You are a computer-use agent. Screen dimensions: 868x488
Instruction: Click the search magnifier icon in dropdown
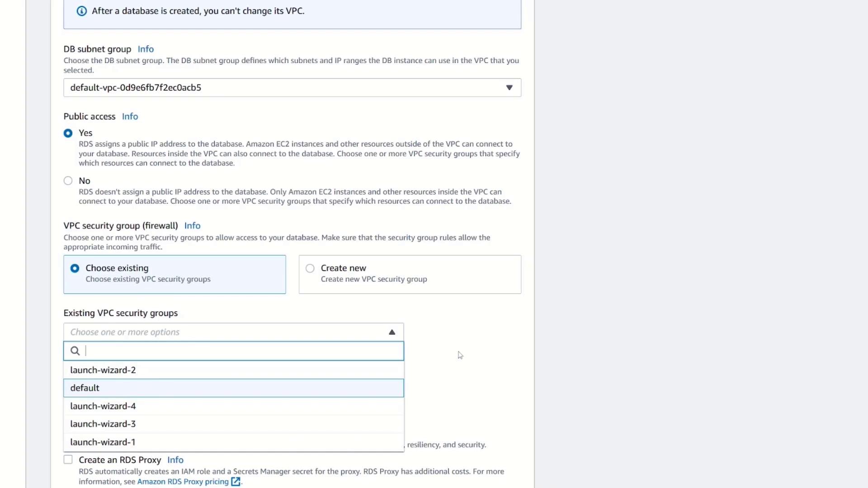coord(75,351)
